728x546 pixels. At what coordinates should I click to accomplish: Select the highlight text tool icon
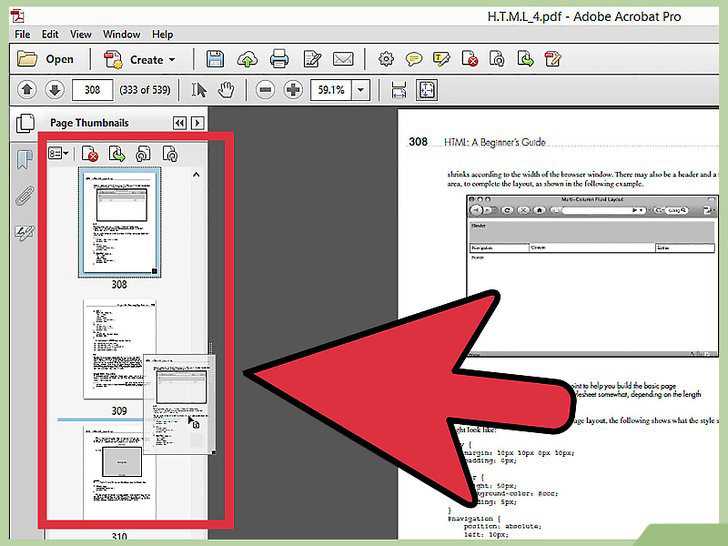tap(441, 59)
